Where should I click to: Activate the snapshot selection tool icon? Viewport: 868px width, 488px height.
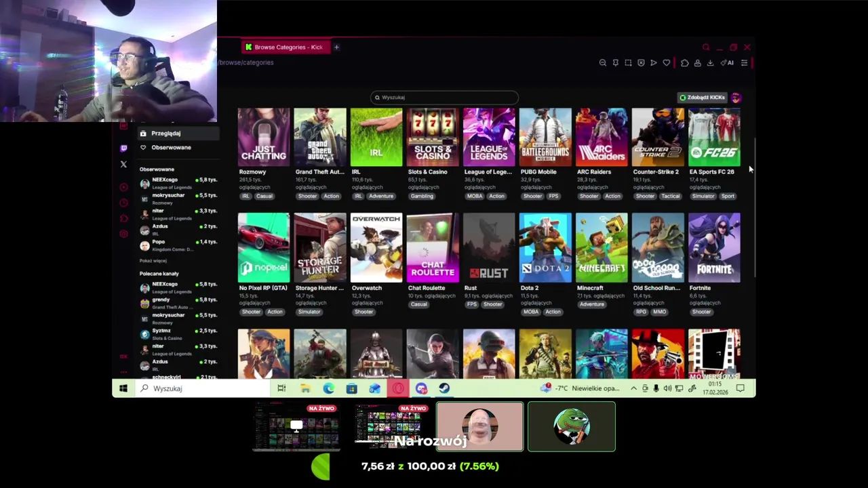(628, 63)
